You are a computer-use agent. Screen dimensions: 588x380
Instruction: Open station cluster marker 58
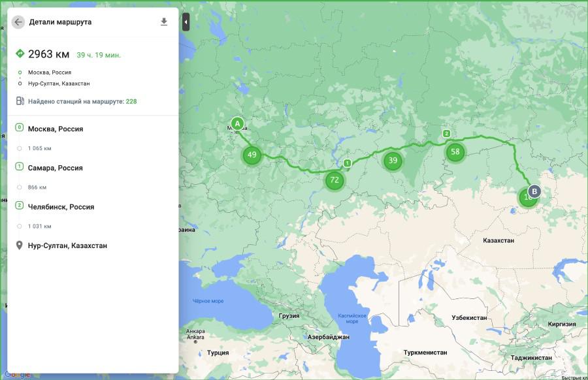455,151
